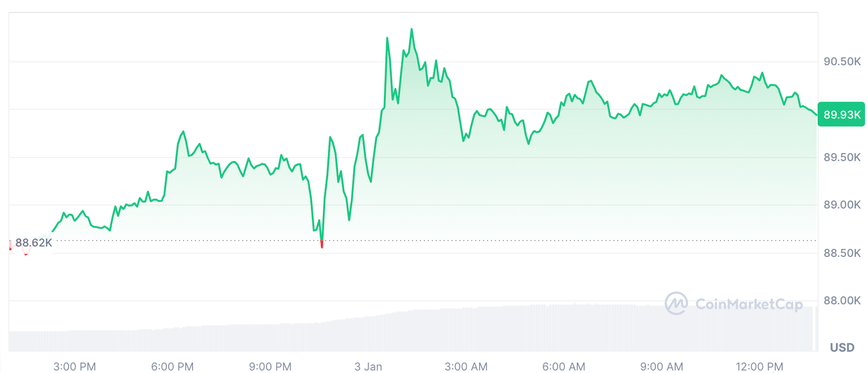The height and width of the screenshot is (373, 868).
Task: Select the 9:00 PM time axis label
Action: 270,366
